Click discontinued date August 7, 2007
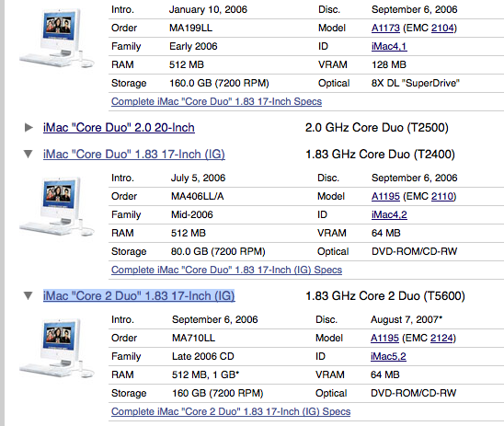Viewport: 504px width, 426px height. (x=407, y=320)
